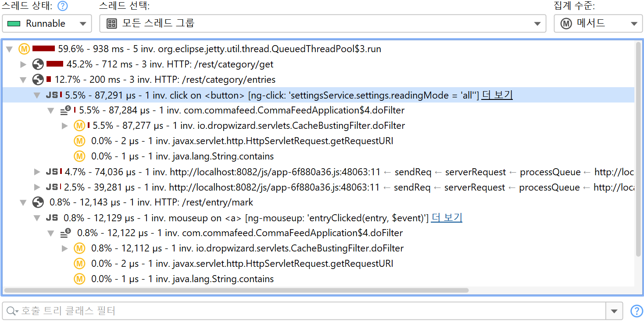Click the method icon of the 87,277 μs CacheBustingFilter.doFilter
The height and width of the screenshot is (322, 644).
pyautogui.click(x=79, y=126)
